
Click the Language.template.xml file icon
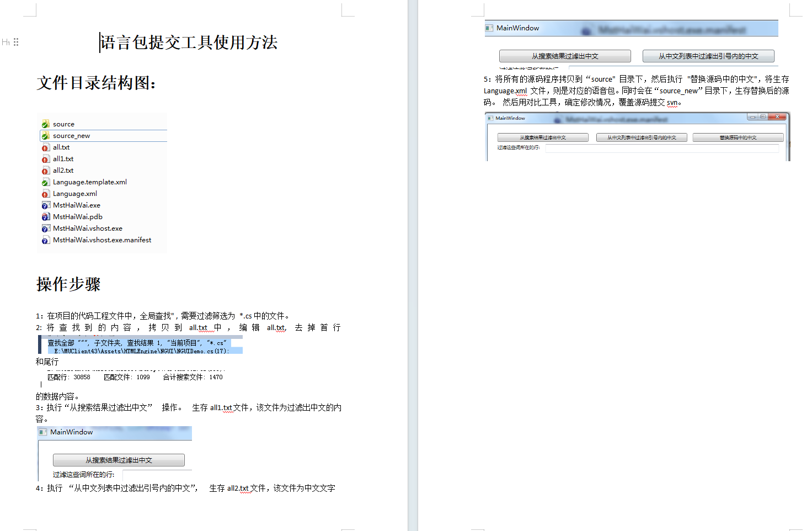(46, 182)
